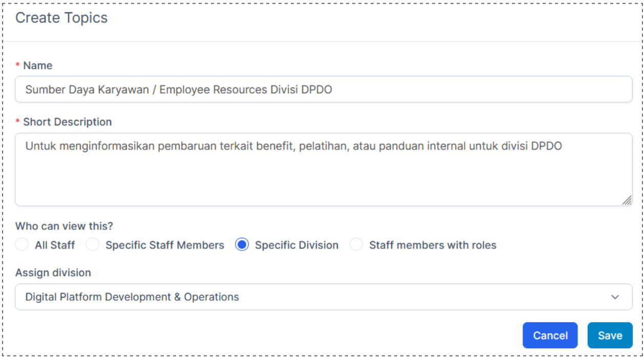The image size is (644, 358).
Task: Select the Specific Division radio circle
Action: 242,245
